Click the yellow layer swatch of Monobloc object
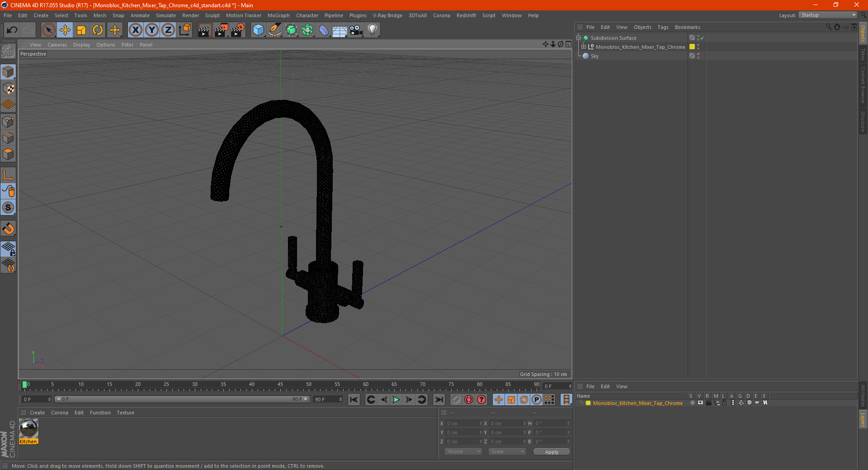Screen dimensions: 868x470 pyautogui.click(x=692, y=47)
